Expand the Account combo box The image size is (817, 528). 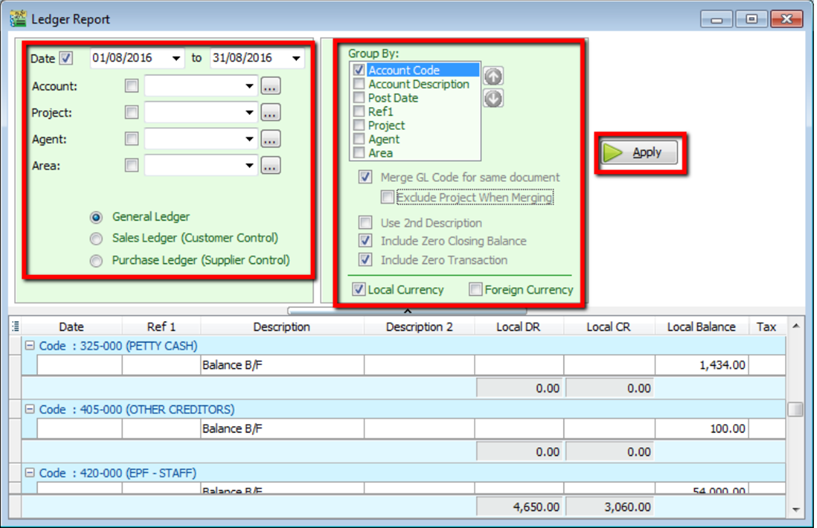point(250,87)
